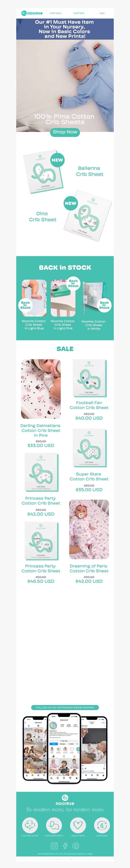Click the Sustainable leaf icon
The height and width of the screenshot is (868, 130).
[x=102, y=825]
